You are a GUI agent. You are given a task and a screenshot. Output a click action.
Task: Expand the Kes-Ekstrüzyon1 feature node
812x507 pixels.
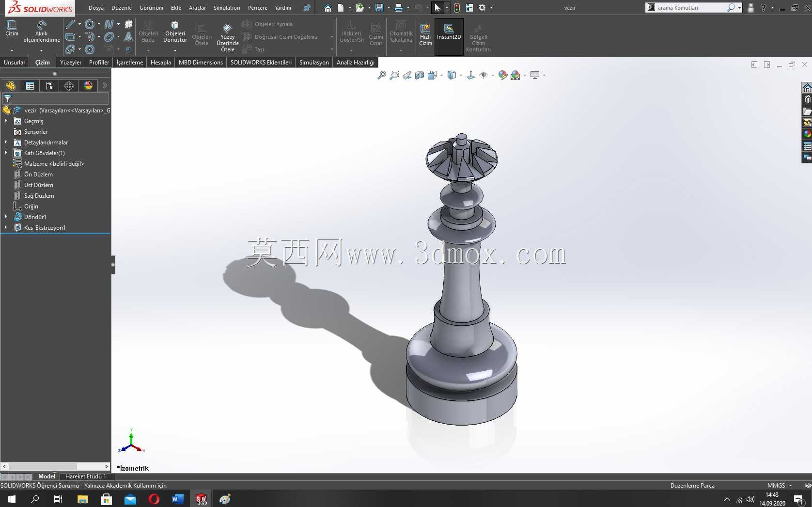click(x=6, y=227)
